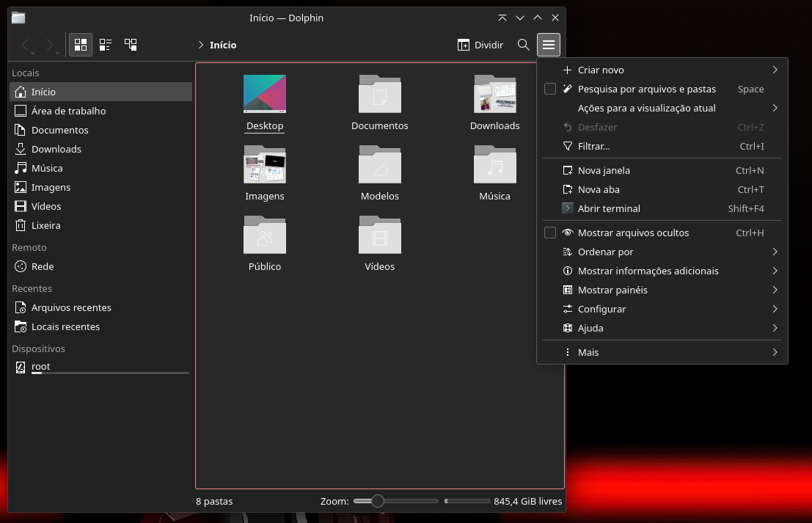
Task: Enable Mostrar arquivos ocultos checkbox
Action: coord(550,233)
